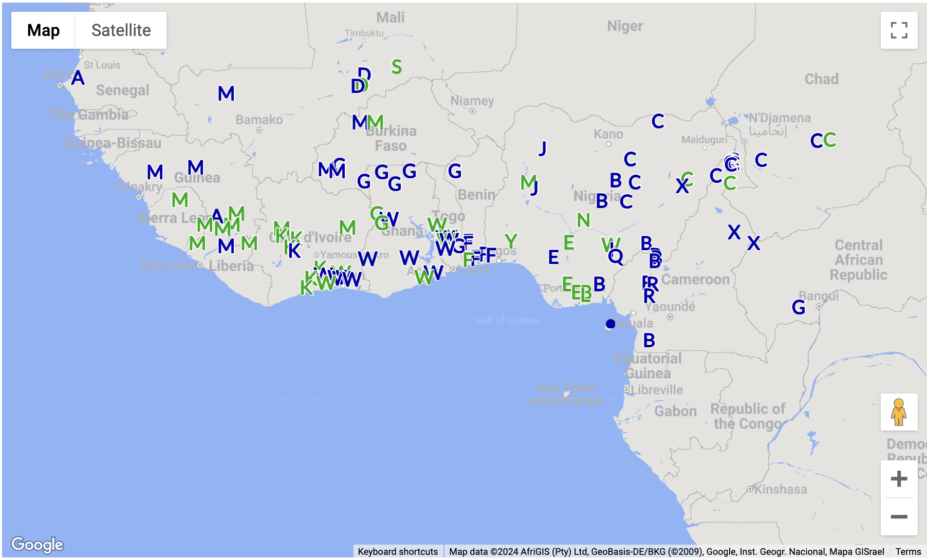The width and height of the screenshot is (927, 560).
Task: Open the Google logo link
Action: 38,545
